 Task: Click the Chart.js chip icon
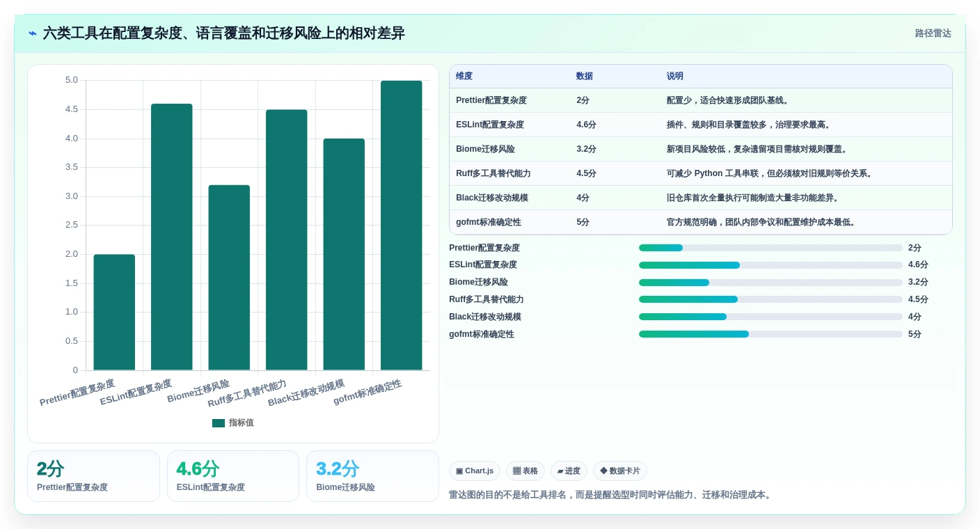459,471
